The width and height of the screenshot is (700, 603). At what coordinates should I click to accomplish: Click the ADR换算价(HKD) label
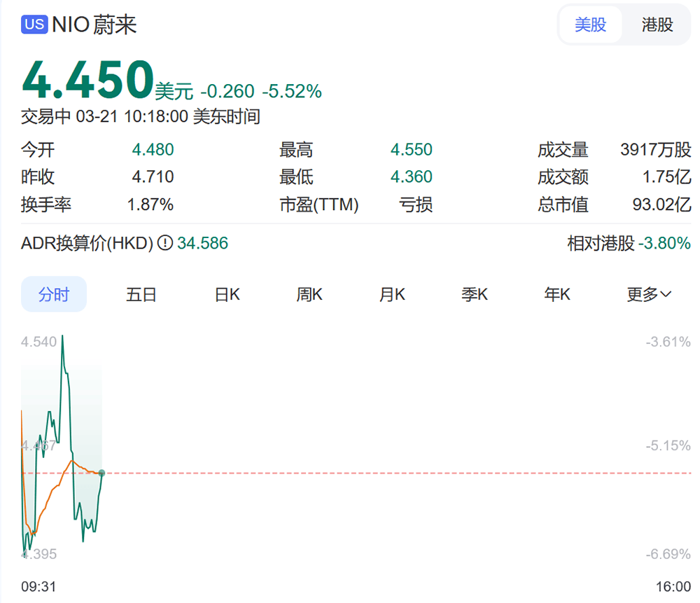87,243
